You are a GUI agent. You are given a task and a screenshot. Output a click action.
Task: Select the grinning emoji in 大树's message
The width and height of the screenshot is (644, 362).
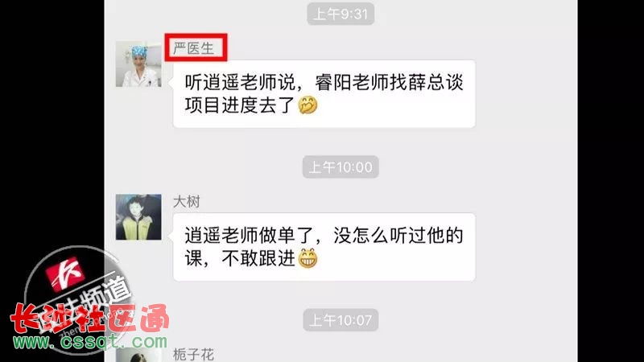click(308, 258)
